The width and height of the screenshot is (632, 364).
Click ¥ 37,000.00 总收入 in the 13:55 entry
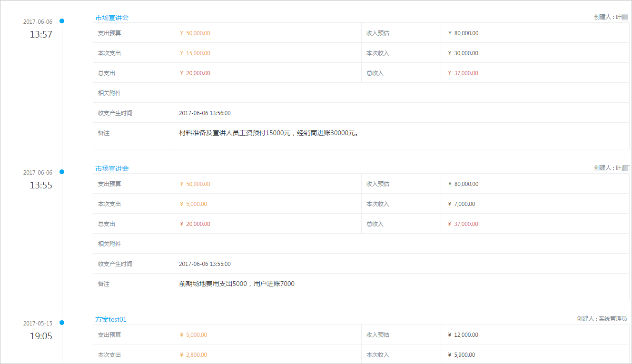463,224
